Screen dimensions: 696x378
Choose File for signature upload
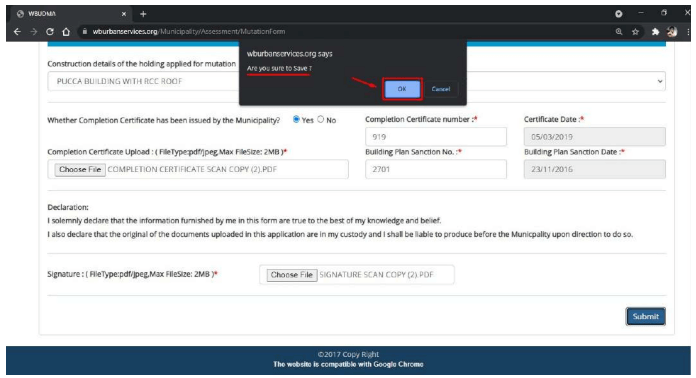(292, 275)
